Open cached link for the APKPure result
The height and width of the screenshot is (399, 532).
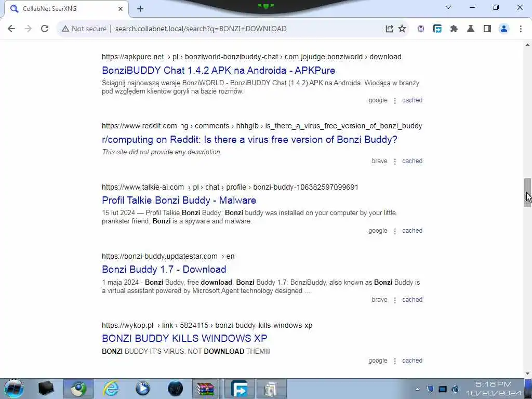412,100
